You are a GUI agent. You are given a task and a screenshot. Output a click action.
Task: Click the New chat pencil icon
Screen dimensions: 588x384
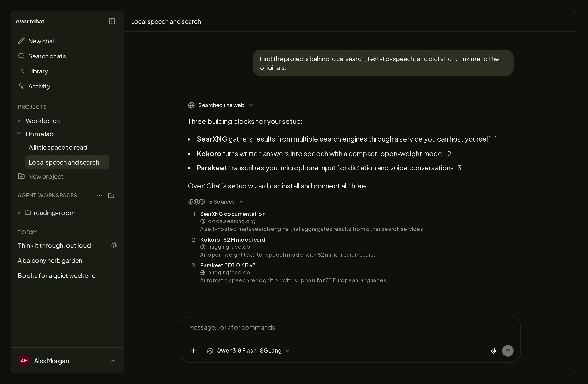coord(21,41)
